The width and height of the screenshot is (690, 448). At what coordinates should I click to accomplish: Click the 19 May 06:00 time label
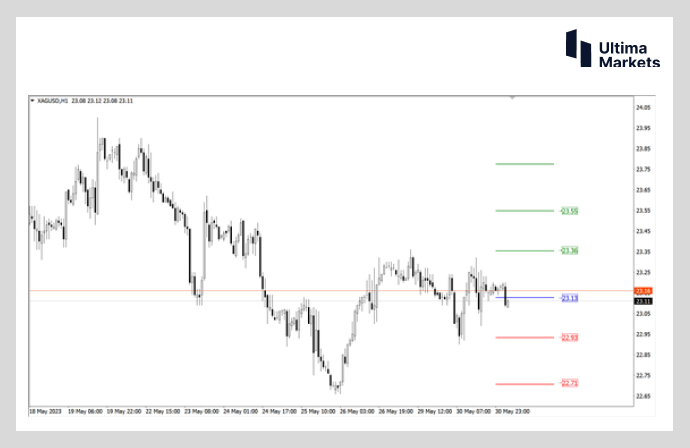click(85, 411)
